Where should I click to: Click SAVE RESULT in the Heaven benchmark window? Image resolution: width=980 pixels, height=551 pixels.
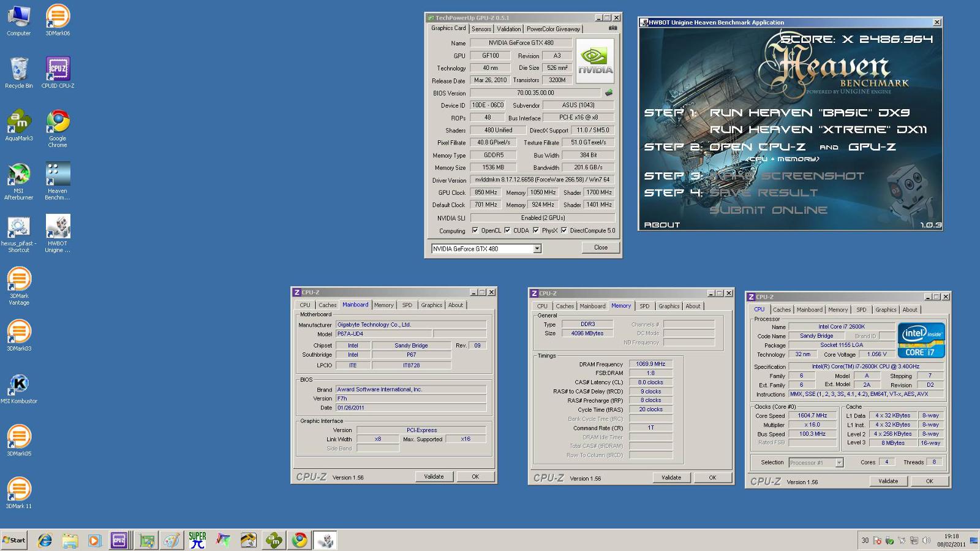click(763, 193)
